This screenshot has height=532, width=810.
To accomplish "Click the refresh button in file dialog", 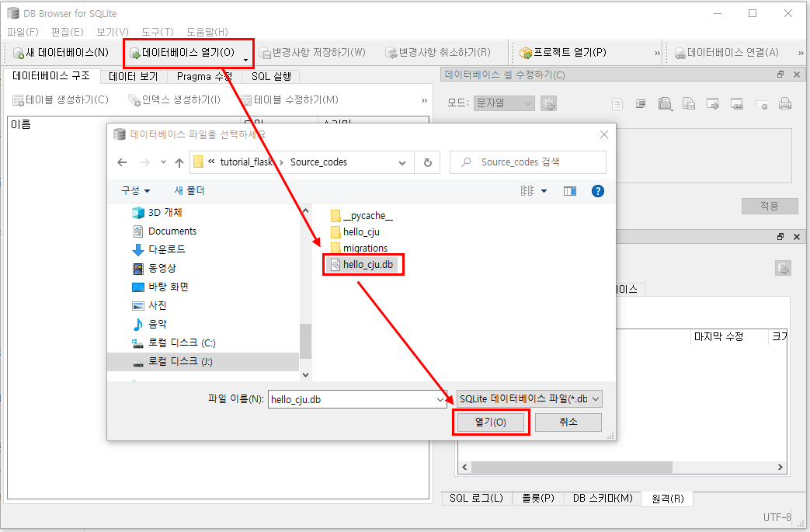I will [x=428, y=162].
